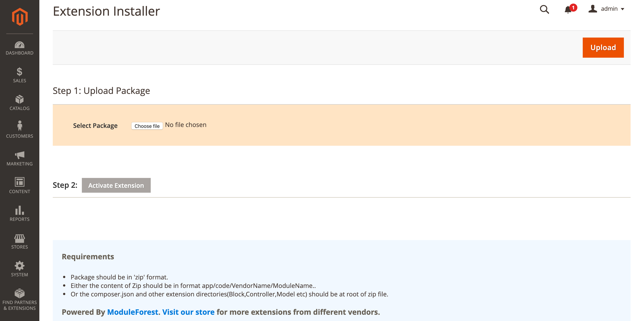The width and height of the screenshot is (644, 321).
Task: Open Find Partners & Extensions
Action: [19, 300]
